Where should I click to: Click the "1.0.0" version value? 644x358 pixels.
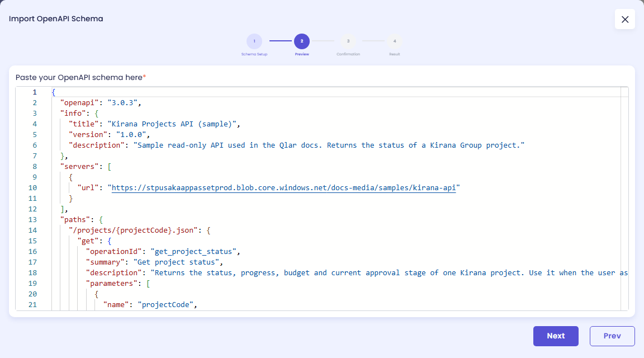click(x=131, y=135)
